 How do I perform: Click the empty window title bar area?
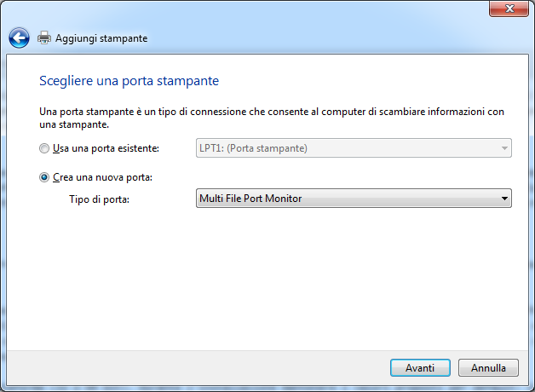[x=256, y=9]
